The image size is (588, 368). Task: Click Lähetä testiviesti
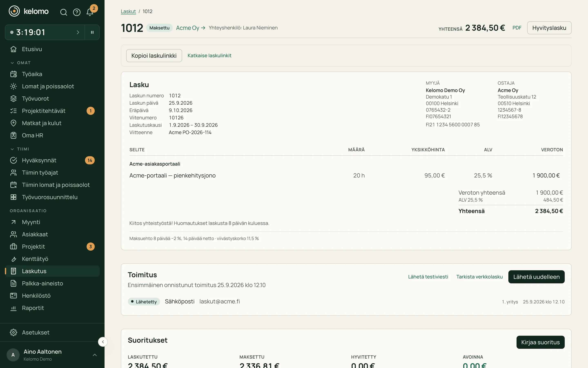click(x=428, y=277)
